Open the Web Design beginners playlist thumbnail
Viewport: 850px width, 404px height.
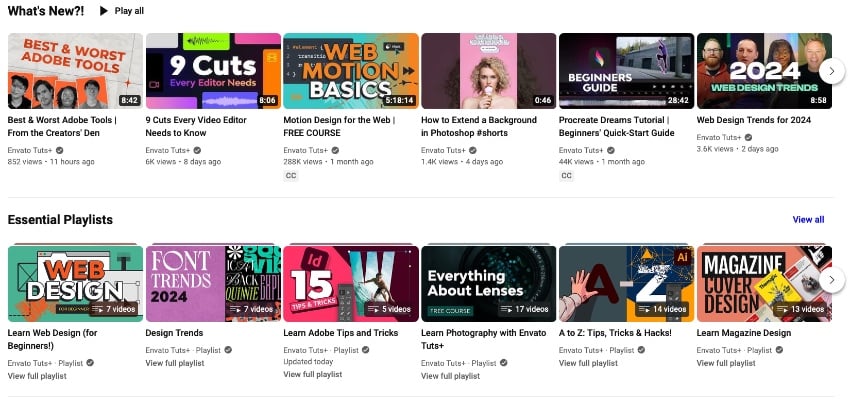75,284
